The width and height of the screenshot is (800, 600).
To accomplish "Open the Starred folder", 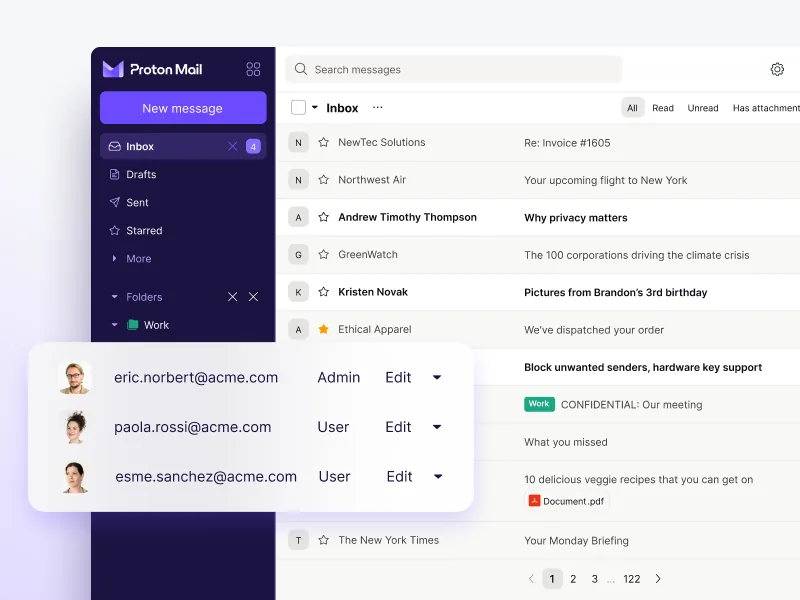I will 144,231.
